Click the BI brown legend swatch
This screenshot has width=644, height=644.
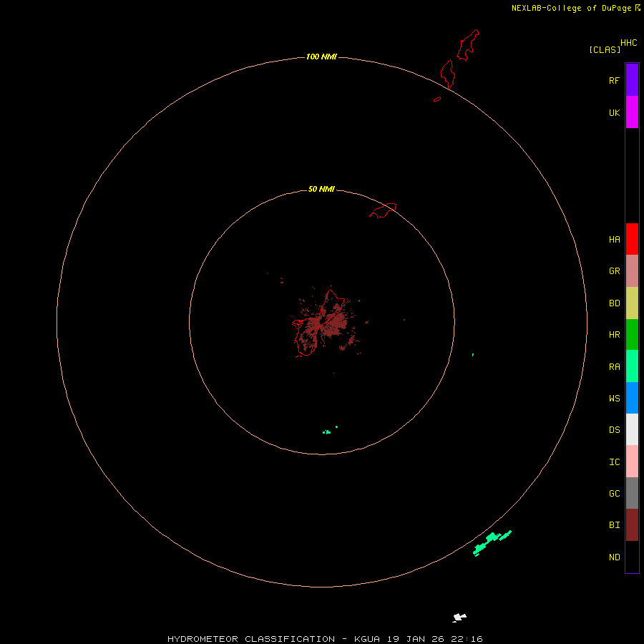point(632,525)
